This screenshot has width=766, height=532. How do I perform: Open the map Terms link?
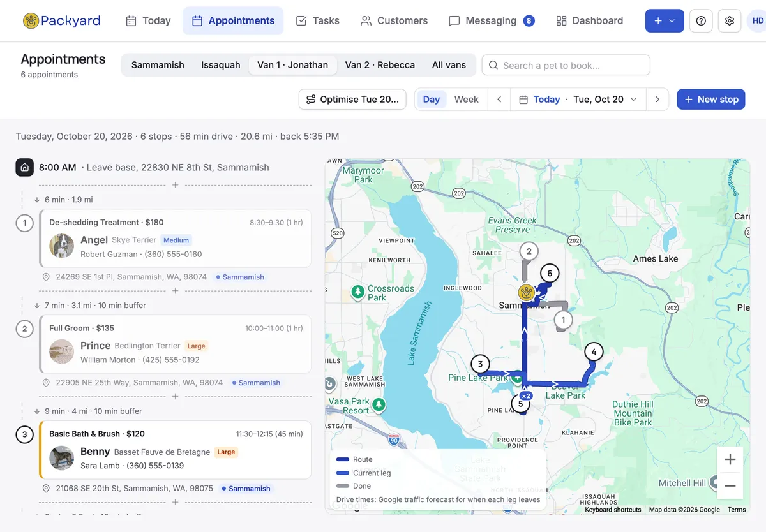[x=737, y=510]
